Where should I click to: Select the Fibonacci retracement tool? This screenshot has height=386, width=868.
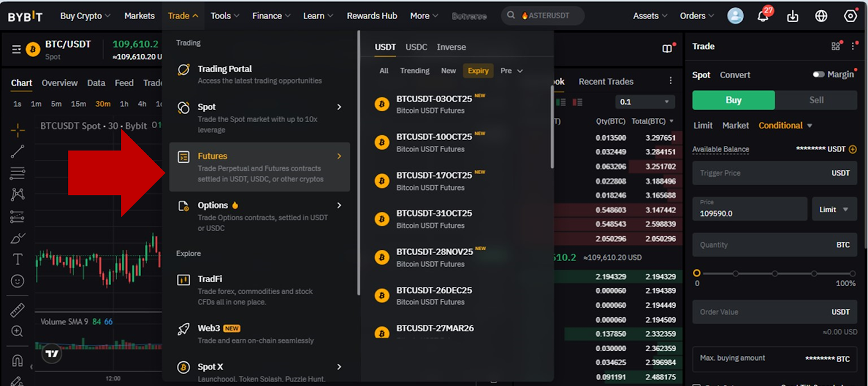click(x=17, y=173)
